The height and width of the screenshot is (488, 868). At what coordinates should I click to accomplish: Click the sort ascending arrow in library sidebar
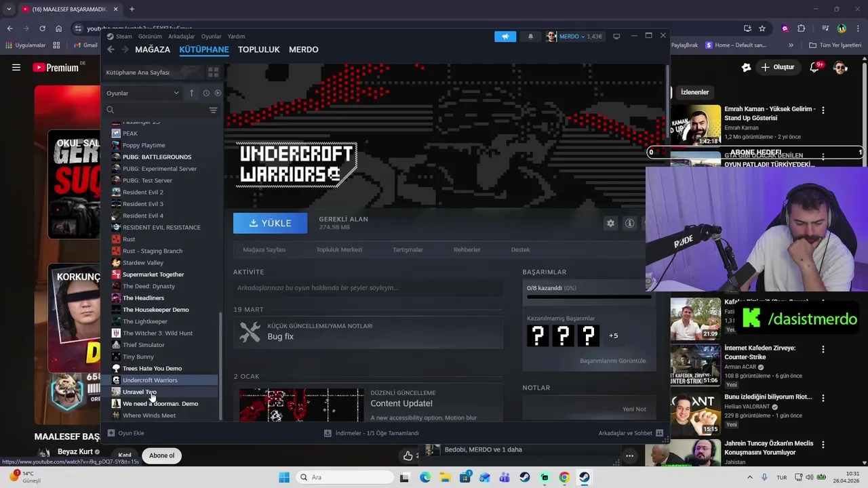coord(192,93)
